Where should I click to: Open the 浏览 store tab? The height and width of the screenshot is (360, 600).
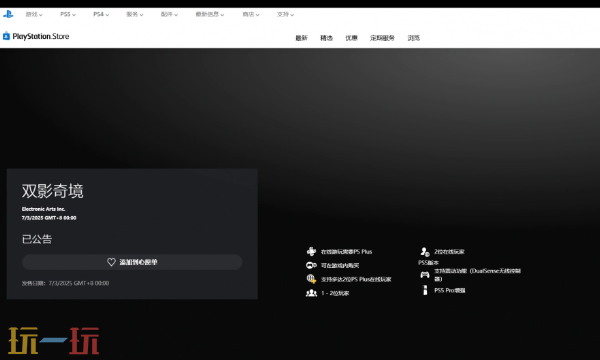tap(414, 38)
